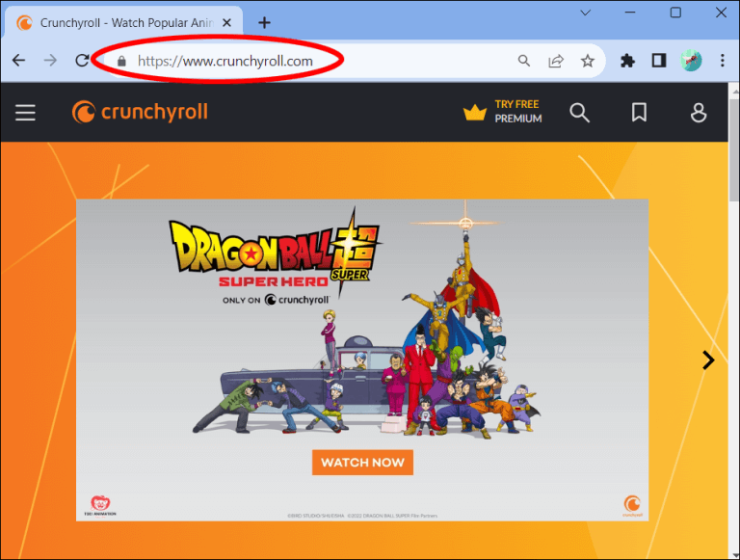Share this page via share icon
This screenshot has width=740, height=560.
point(556,61)
